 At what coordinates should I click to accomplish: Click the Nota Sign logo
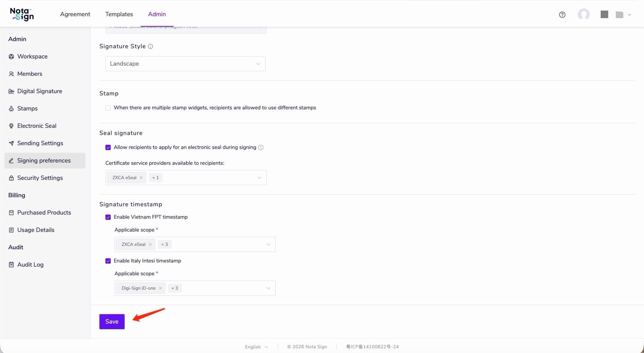point(22,14)
